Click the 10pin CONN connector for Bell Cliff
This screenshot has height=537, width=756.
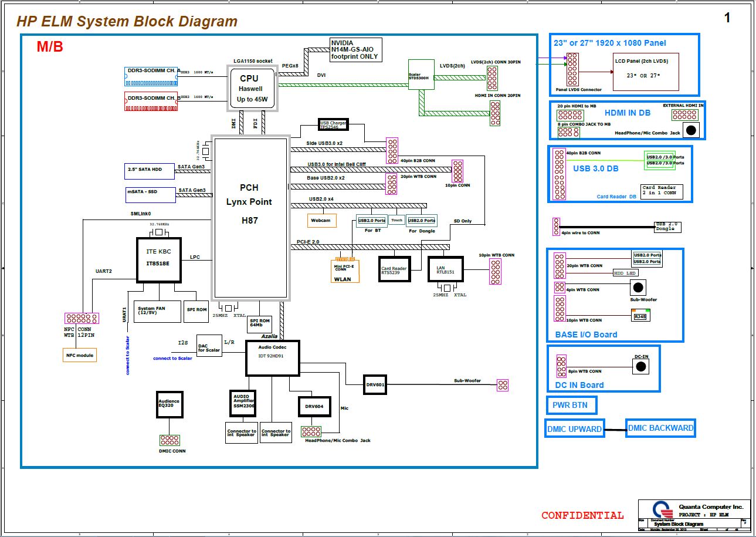[457, 171]
